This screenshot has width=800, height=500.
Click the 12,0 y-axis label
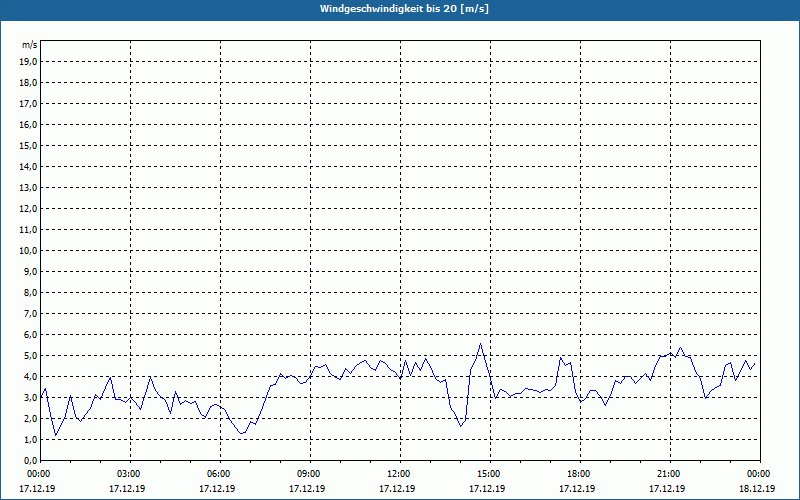pyautogui.click(x=29, y=209)
